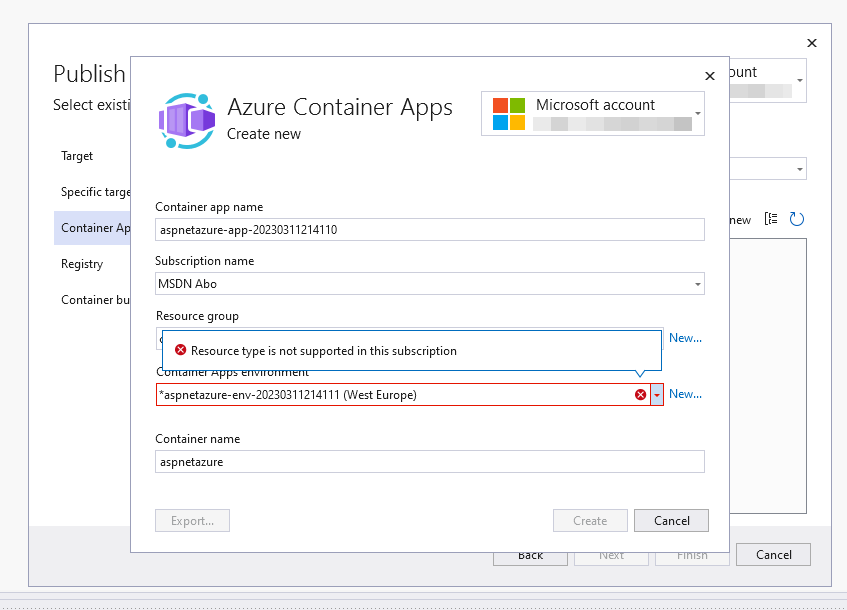Cancel the Azure Container Apps dialog
The image size is (847, 610).
671,521
